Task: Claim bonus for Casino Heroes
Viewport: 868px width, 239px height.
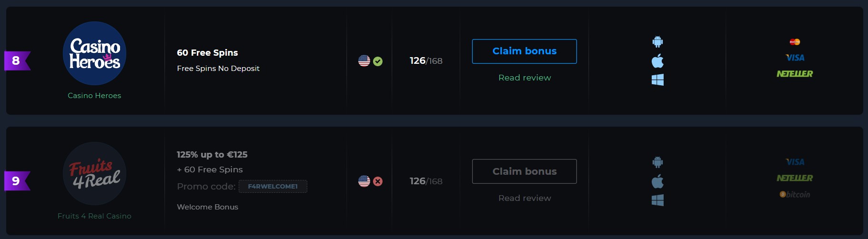Action: pyautogui.click(x=525, y=51)
